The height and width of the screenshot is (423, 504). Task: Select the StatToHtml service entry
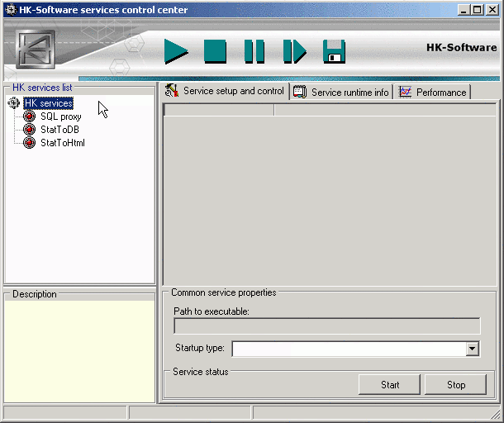63,143
